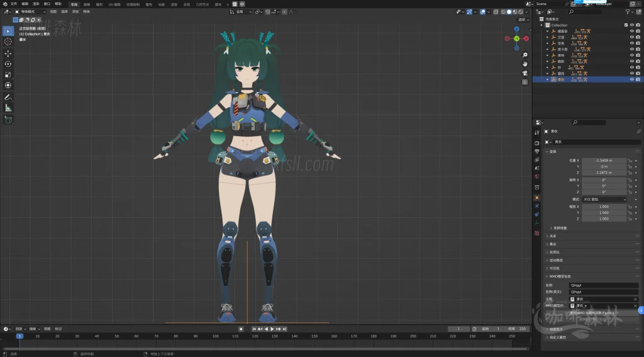This screenshot has height=357, width=644.
Task: Select the Measure tool
Action: point(8,108)
